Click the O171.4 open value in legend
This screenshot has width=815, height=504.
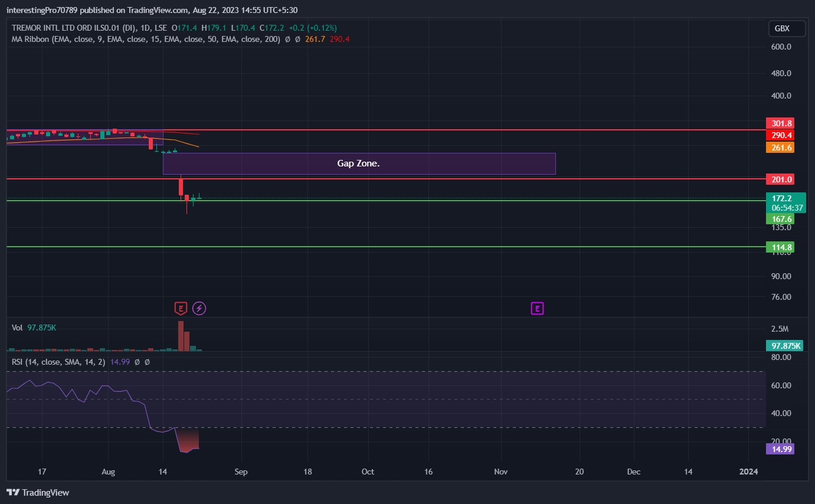click(183, 28)
